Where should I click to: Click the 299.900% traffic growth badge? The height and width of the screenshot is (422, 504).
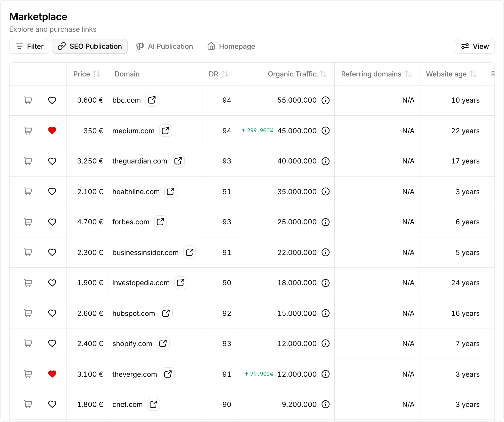click(x=257, y=131)
